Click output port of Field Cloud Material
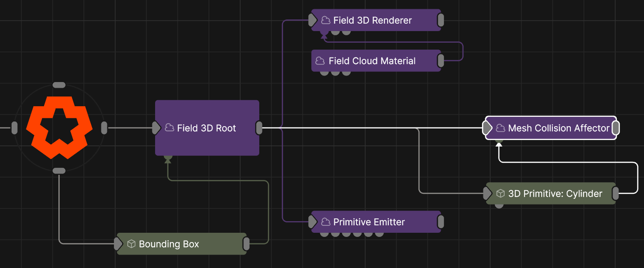The width and height of the screenshot is (644, 268). point(441,61)
